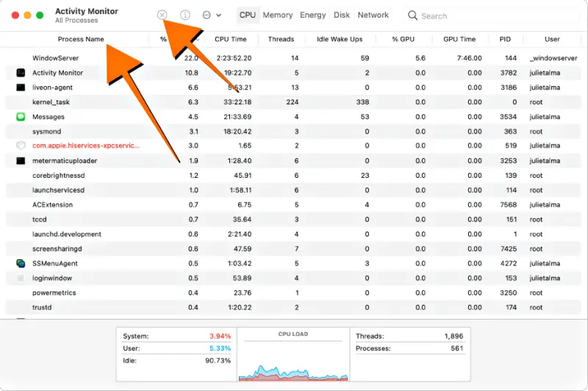
Task: Click the metermaticuploader process icon
Action: pos(21,161)
